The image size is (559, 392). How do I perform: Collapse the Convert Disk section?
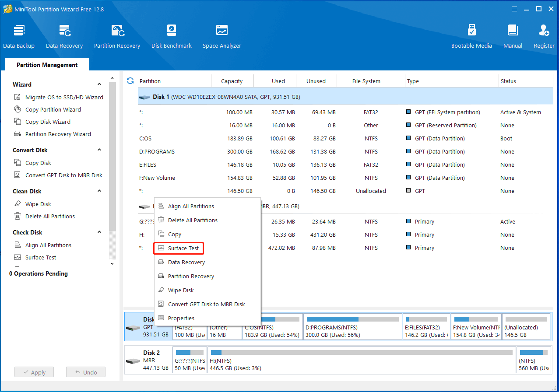click(99, 150)
